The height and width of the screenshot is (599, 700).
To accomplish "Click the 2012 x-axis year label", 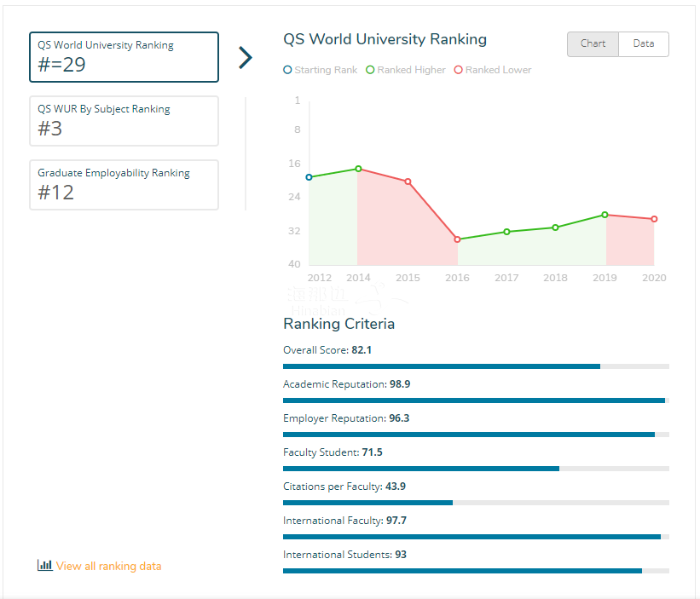I will click(320, 278).
